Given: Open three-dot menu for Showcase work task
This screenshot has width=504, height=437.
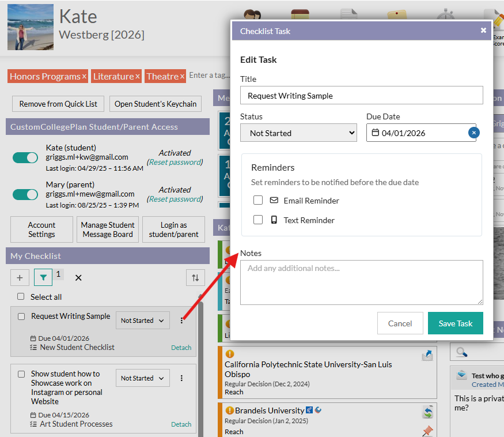Looking at the screenshot, I should click(182, 378).
